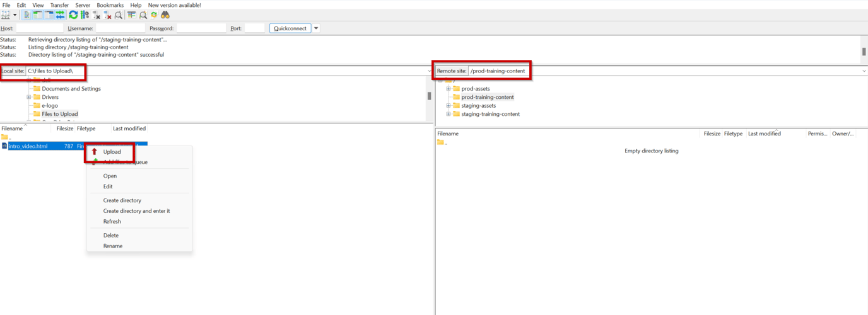The width and height of the screenshot is (868, 315).
Task: Sort local files by Filesize column
Action: pyautogui.click(x=65, y=129)
